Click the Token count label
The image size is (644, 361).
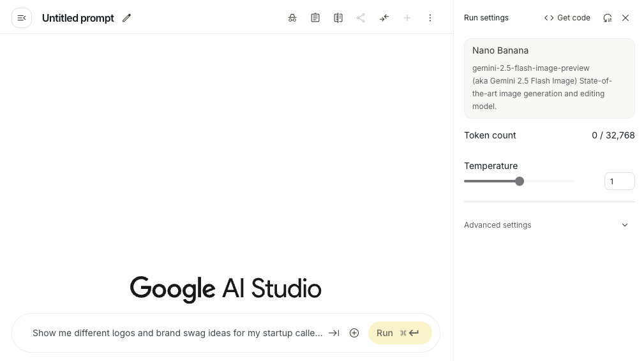coord(490,135)
